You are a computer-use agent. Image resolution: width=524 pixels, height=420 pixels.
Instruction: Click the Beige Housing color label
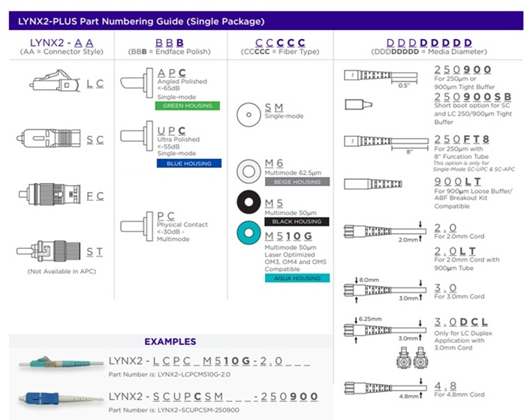(x=297, y=181)
